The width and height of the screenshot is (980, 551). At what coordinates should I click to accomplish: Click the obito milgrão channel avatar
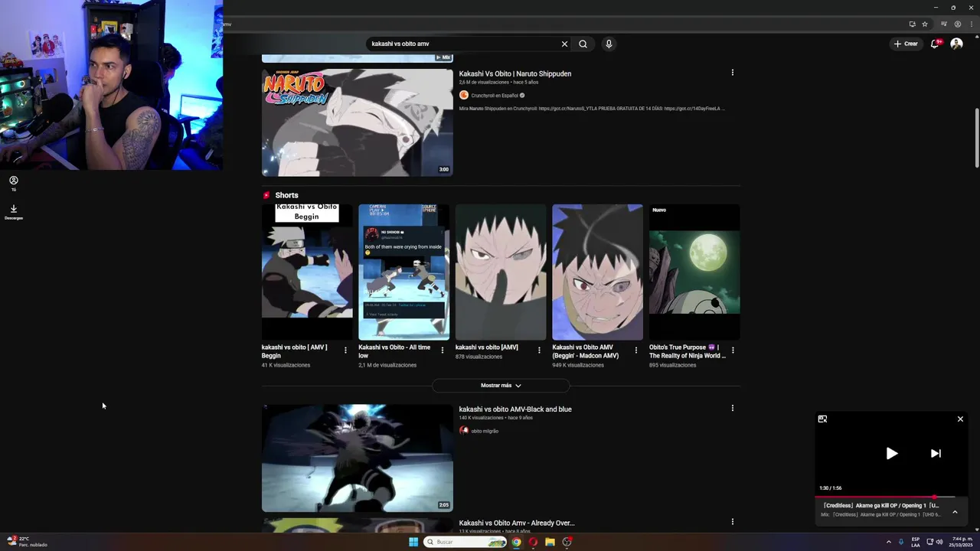coord(464,431)
